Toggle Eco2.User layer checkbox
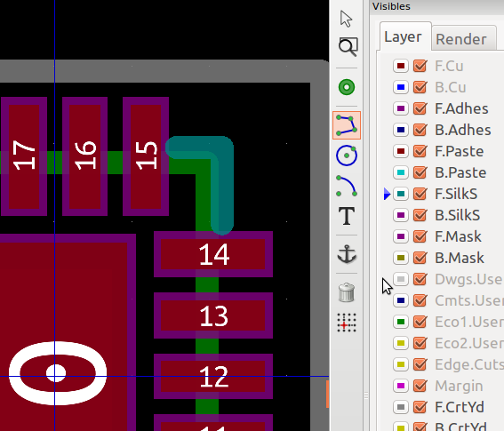This screenshot has height=431, width=504. pos(420,343)
